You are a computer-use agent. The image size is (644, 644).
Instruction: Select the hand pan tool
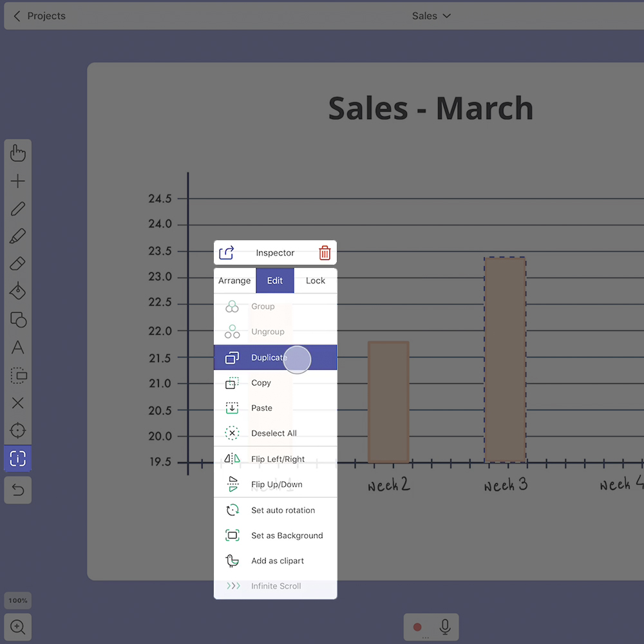18,153
